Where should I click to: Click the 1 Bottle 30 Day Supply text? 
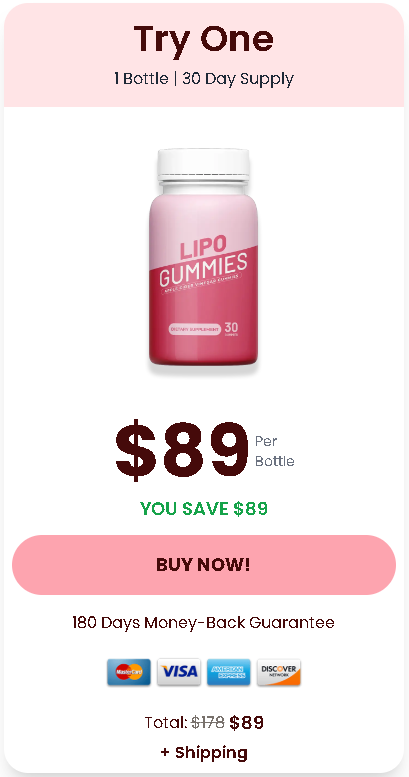coord(204,78)
